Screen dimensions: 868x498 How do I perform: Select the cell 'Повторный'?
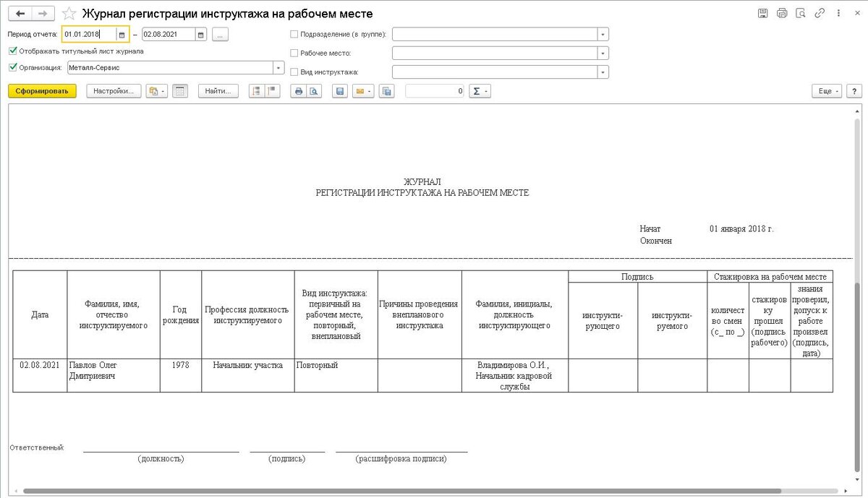click(x=336, y=375)
